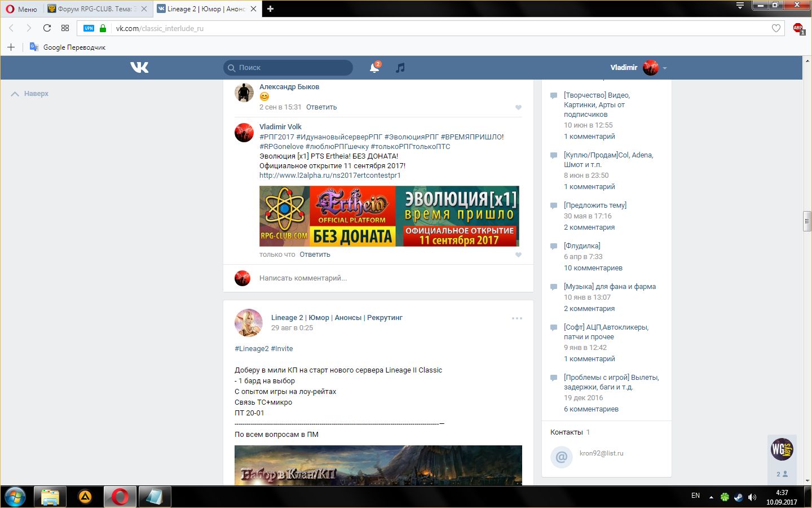The width and height of the screenshot is (812, 508).
Task: Click the VK Поиск search field
Action: point(288,68)
